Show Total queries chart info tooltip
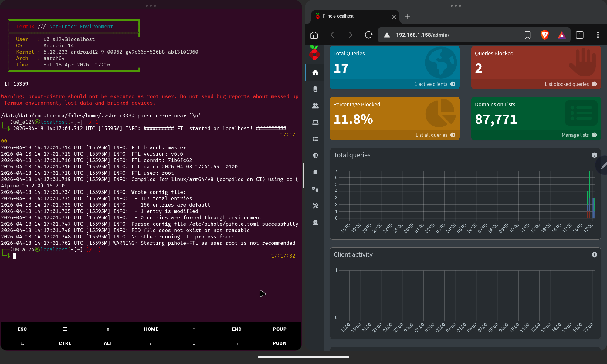Image resolution: width=607 pixels, height=364 pixels. pyautogui.click(x=595, y=155)
